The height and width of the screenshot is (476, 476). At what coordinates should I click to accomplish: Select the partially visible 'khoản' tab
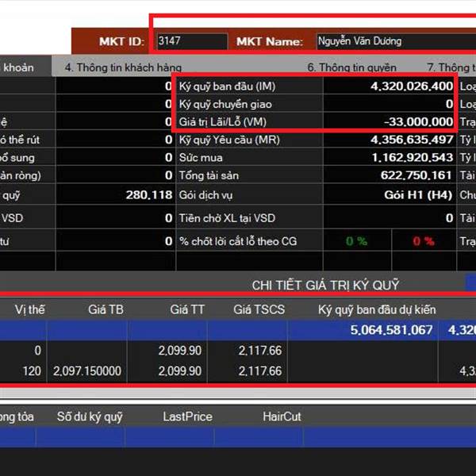(x=18, y=67)
